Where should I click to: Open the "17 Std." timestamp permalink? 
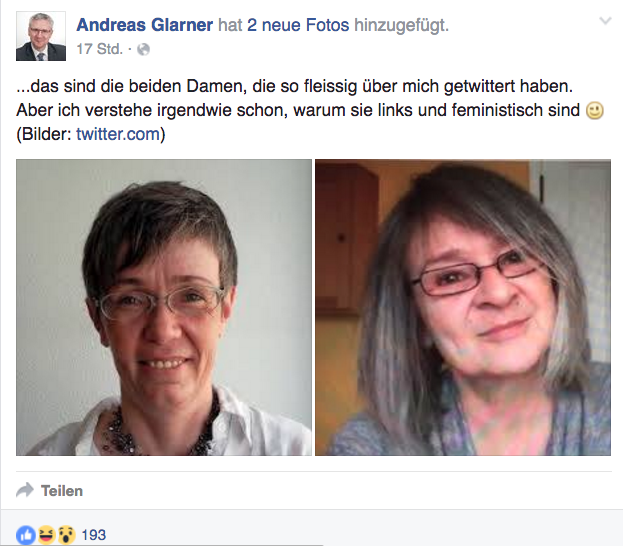(99, 49)
